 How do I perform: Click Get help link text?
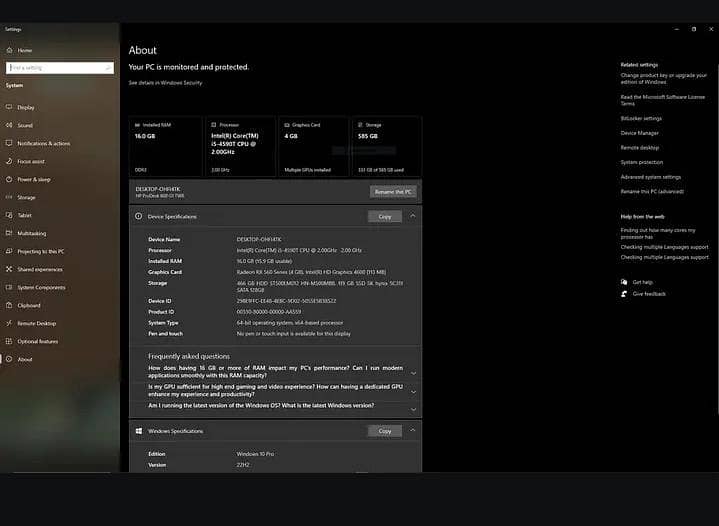pyautogui.click(x=642, y=282)
